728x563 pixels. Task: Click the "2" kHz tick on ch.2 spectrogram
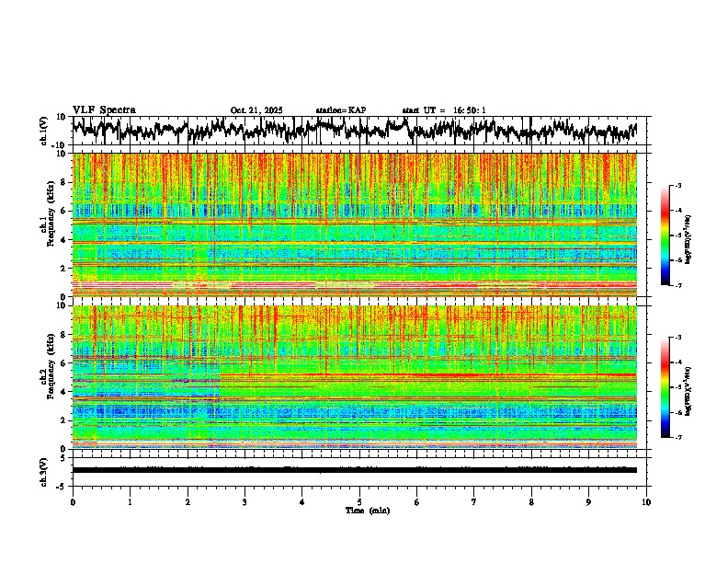(64, 420)
